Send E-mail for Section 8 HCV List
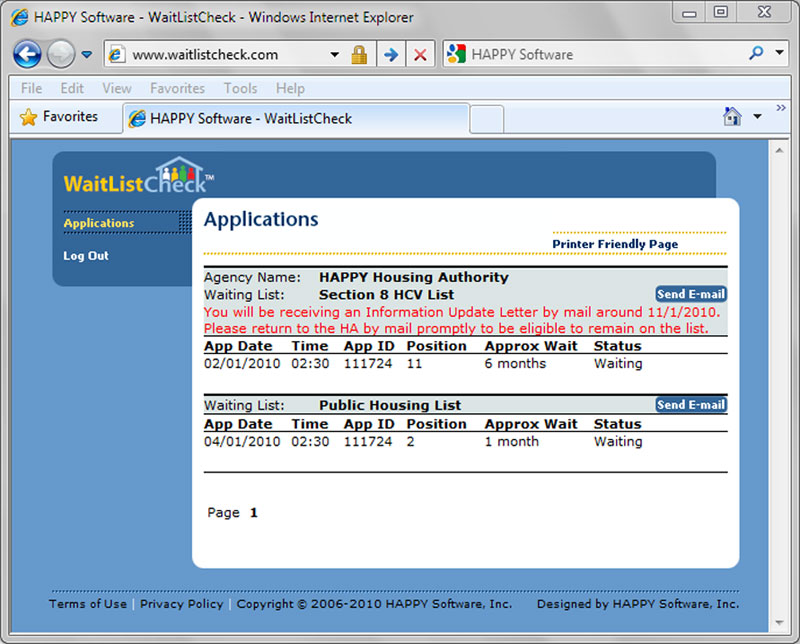 pos(691,294)
